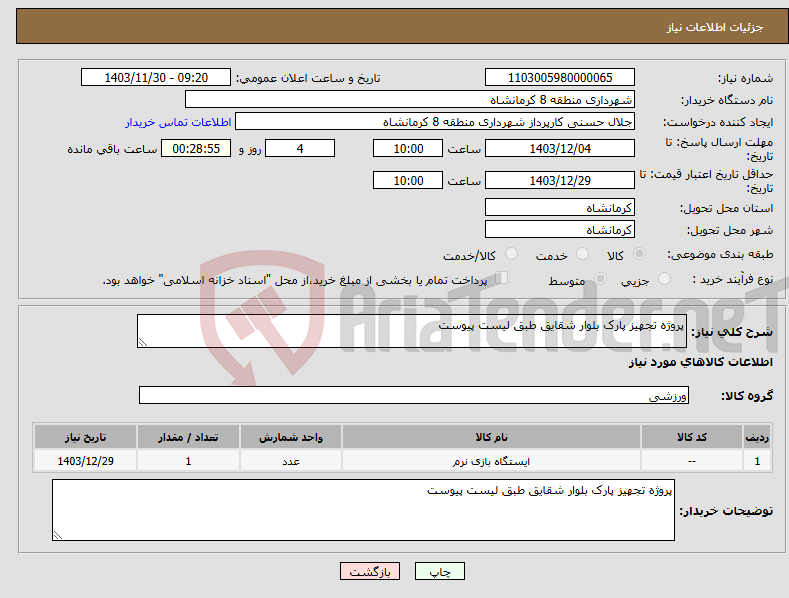
Task: Click the price validity date field 1403/12/29
Action: [x=560, y=180]
